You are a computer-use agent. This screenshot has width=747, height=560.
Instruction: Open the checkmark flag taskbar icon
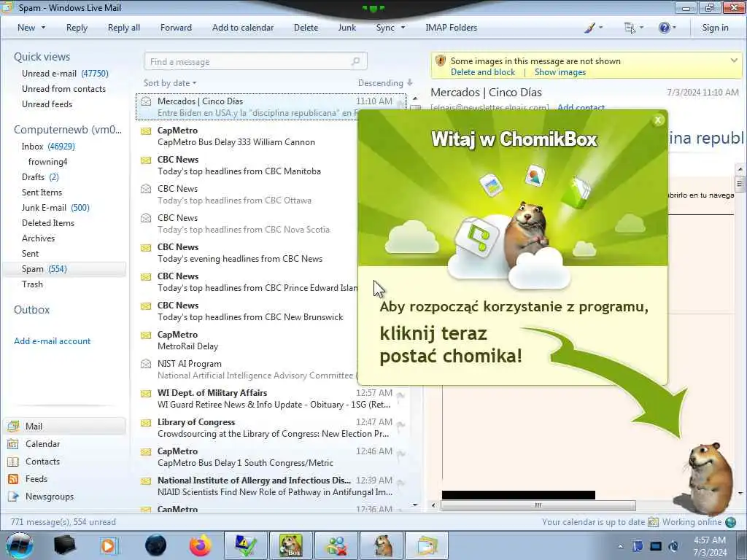(245, 545)
